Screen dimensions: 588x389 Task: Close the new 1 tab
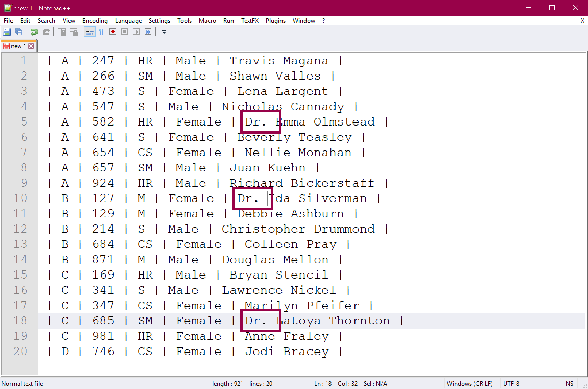point(31,46)
